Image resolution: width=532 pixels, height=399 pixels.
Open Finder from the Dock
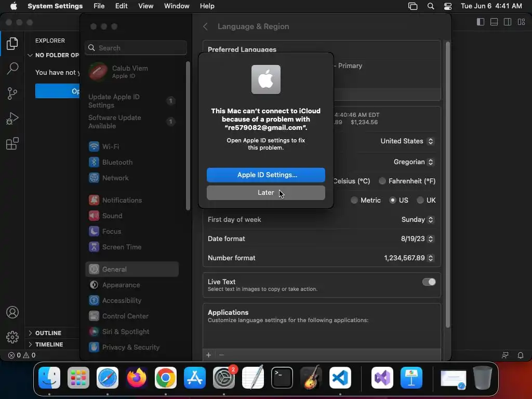click(49, 378)
